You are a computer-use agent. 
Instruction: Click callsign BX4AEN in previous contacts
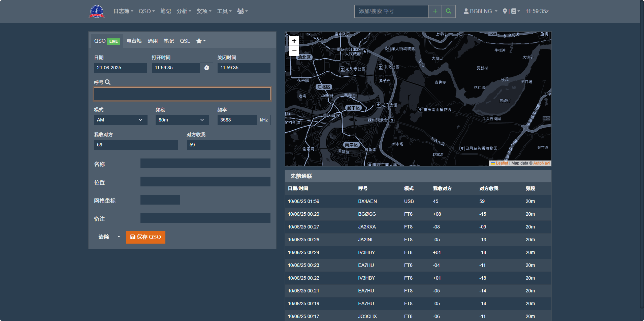click(367, 201)
